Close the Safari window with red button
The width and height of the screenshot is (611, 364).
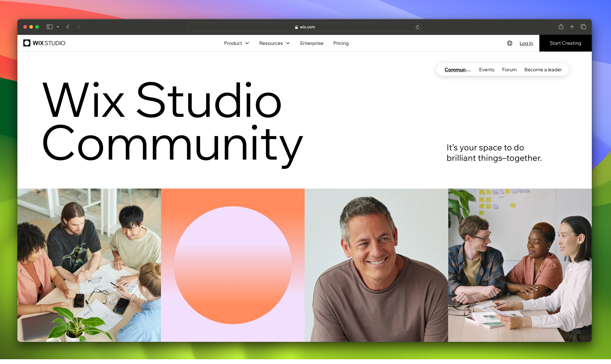point(25,27)
